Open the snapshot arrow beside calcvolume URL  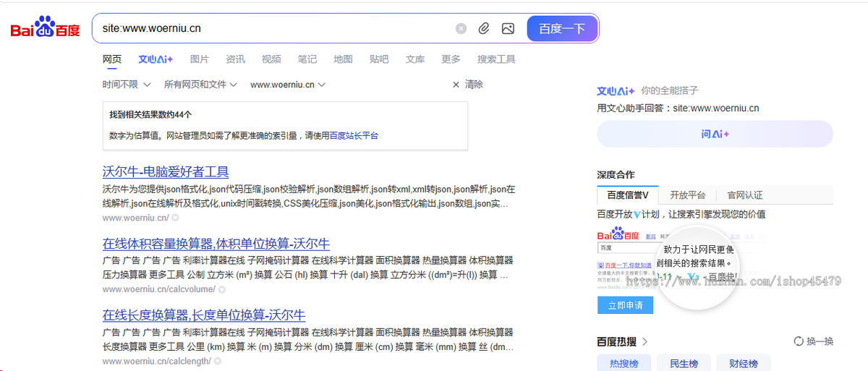[221, 289]
